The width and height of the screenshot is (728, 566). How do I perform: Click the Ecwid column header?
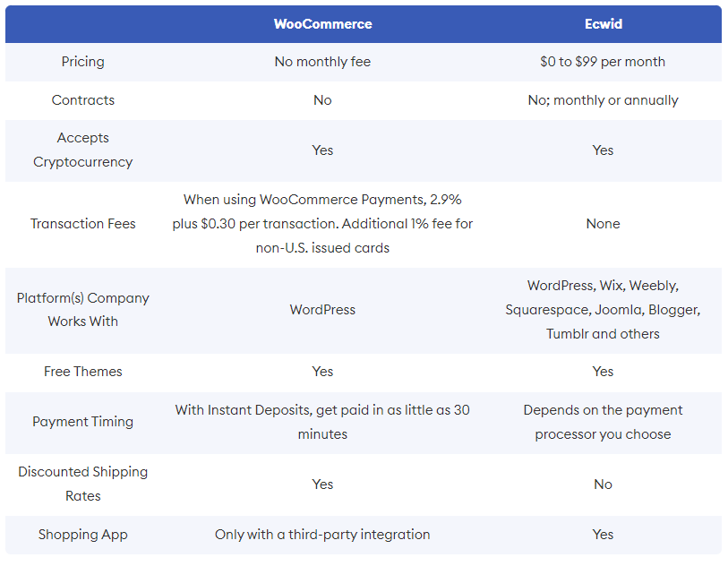604,24
